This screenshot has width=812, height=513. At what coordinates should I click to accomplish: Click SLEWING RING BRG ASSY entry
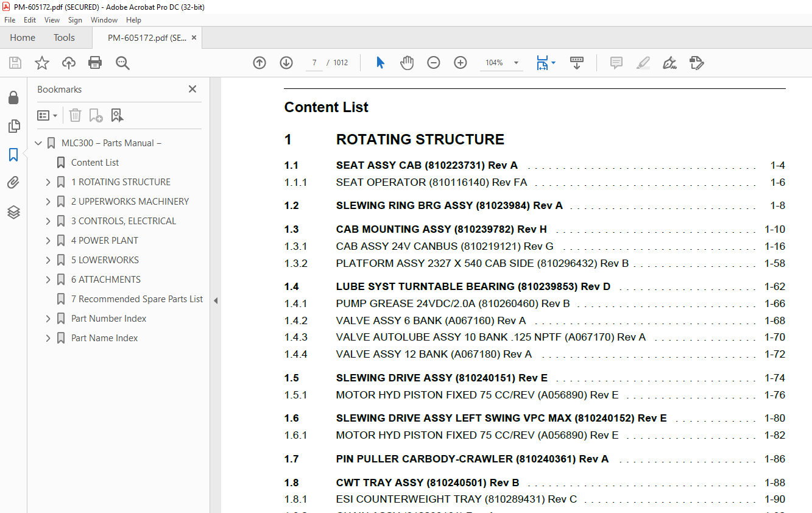(x=450, y=205)
